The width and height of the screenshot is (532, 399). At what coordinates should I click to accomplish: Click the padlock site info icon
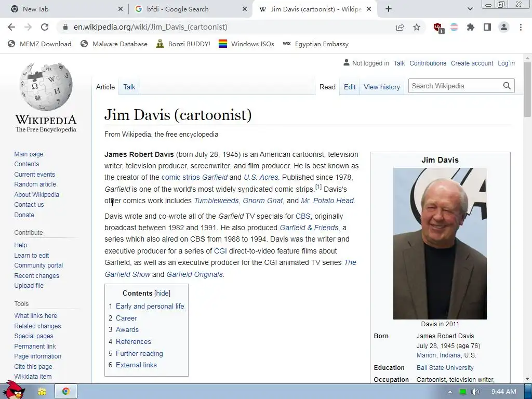click(65, 27)
